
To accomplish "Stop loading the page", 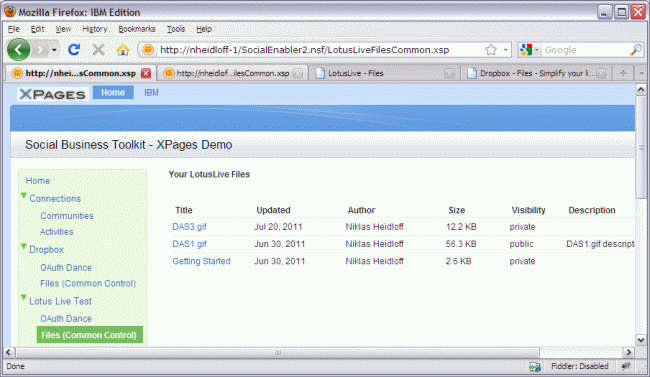I will (98, 50).
